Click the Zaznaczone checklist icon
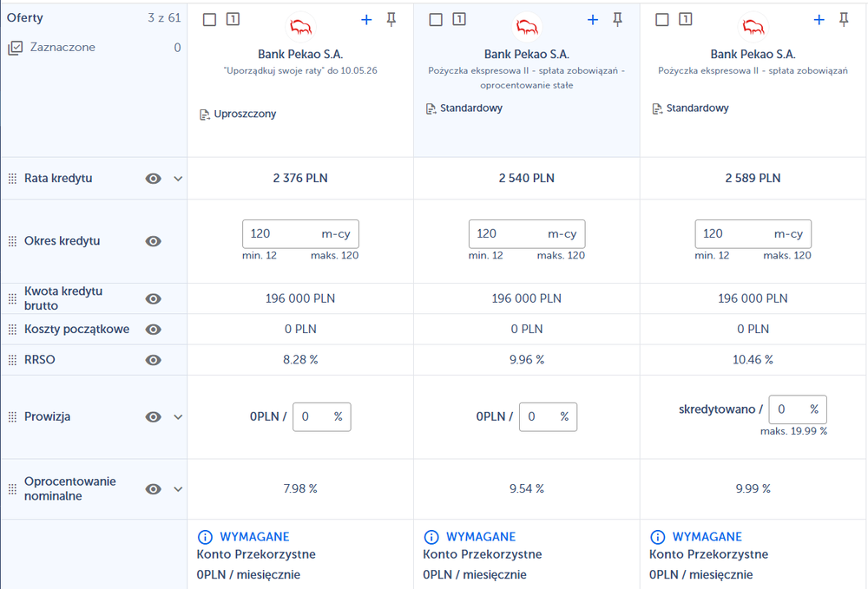868x589 pixels. [16, 48]
